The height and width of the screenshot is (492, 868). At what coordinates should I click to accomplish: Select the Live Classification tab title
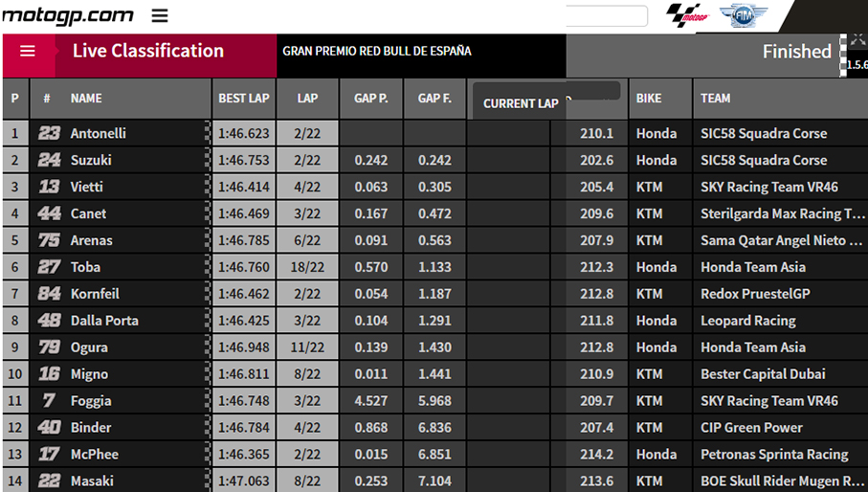(148, 52)
